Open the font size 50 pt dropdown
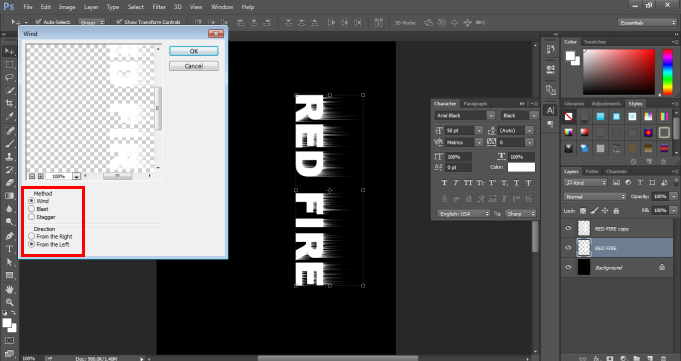 tap(479, 130)
